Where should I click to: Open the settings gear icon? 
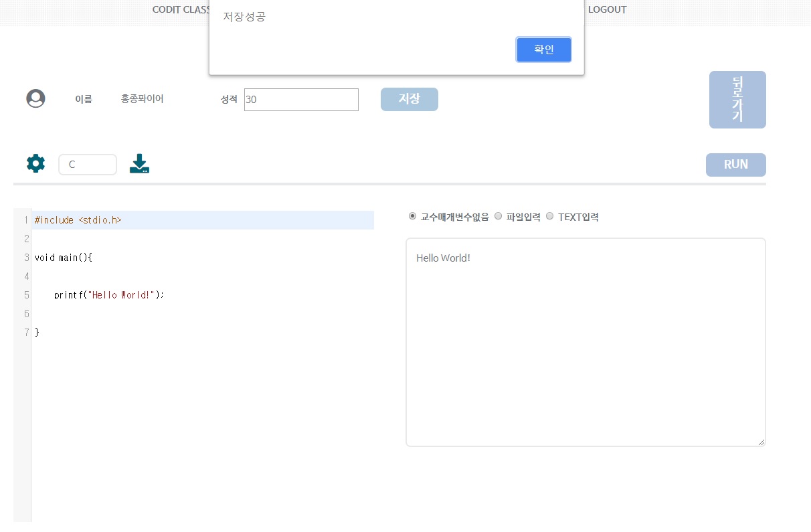(35, 163)
